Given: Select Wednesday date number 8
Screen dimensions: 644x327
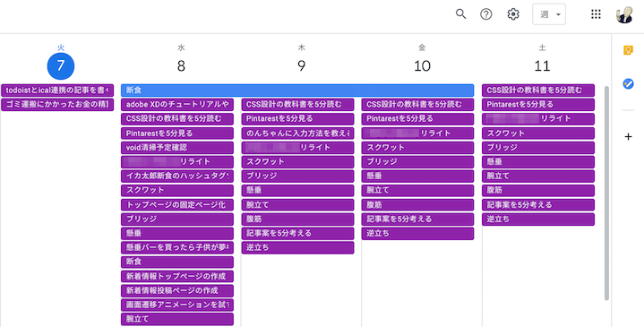Looking at the screenshot, I should point(181,65).
